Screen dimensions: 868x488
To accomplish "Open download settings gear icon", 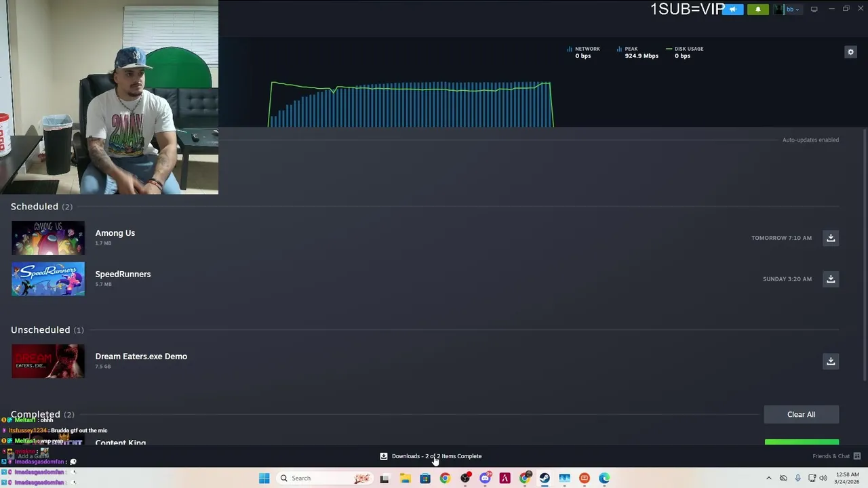I will coord(850,52).
